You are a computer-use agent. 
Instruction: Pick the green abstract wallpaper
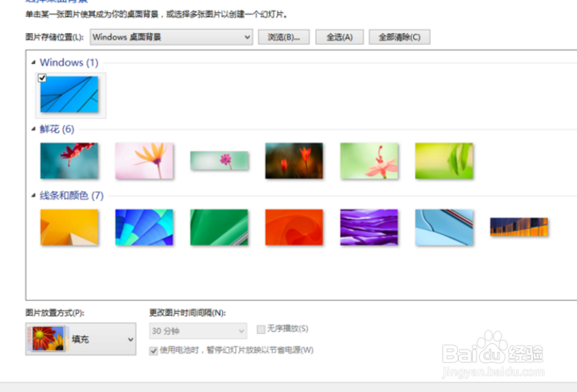(x=219, y=228)
